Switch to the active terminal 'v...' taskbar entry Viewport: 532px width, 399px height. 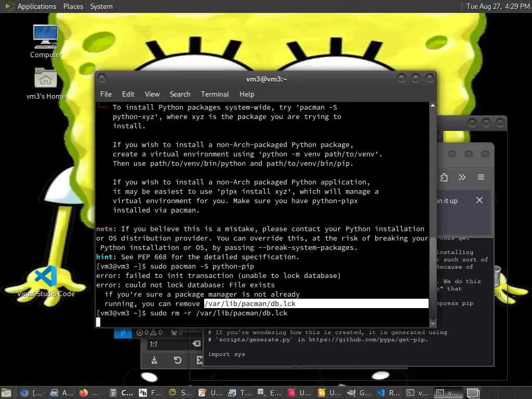pos(447,393)
